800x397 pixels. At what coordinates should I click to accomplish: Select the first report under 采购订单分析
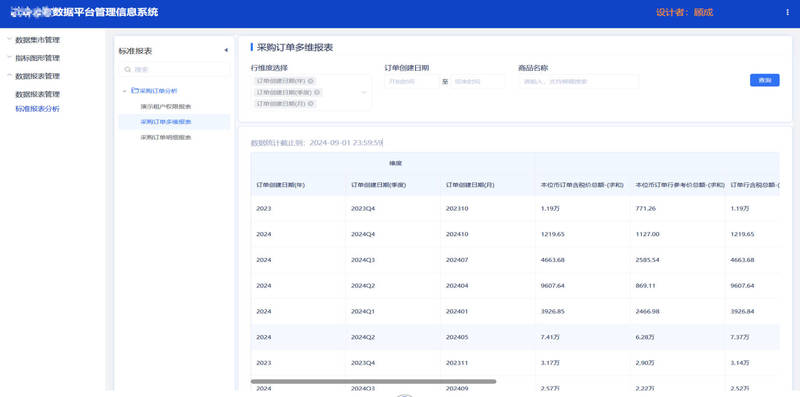pyautogui.click(x=166, y=107)
